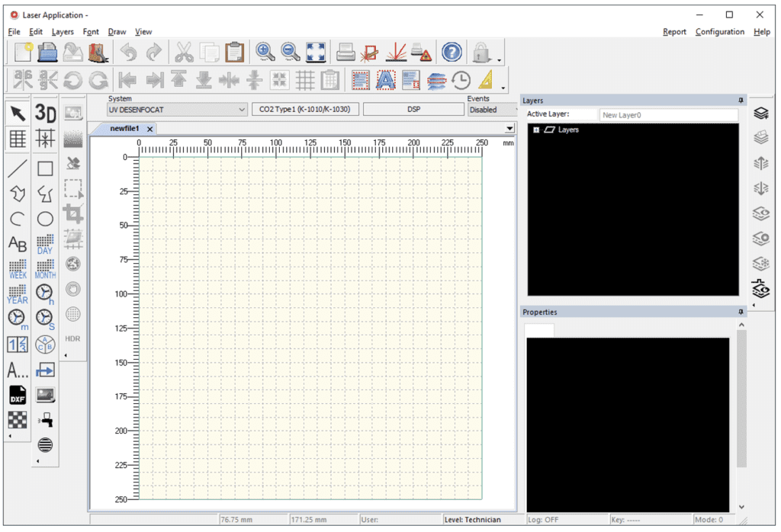This screenshot has width=781, height=532.
Task: Open the Layers menu
Action: click(x=63, y=32)
